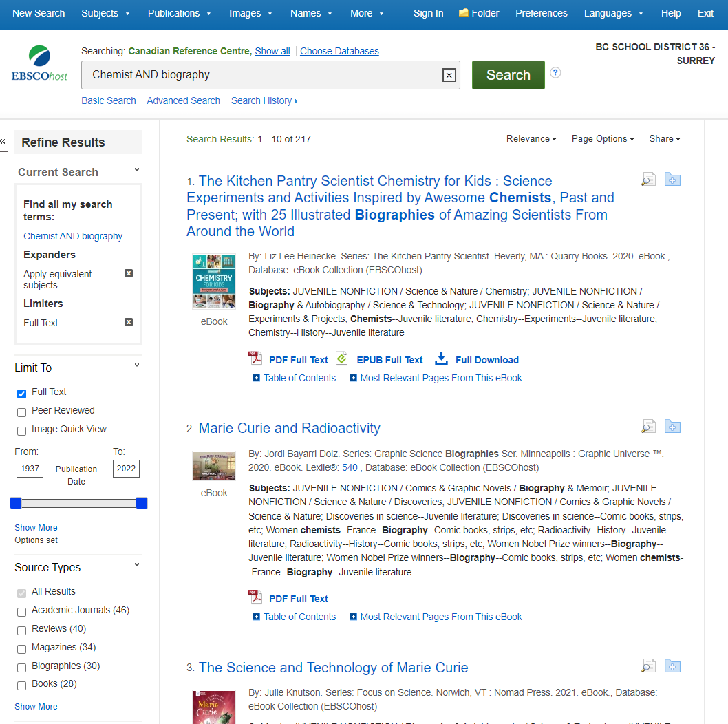Open the Images dropdown menu

250,13
